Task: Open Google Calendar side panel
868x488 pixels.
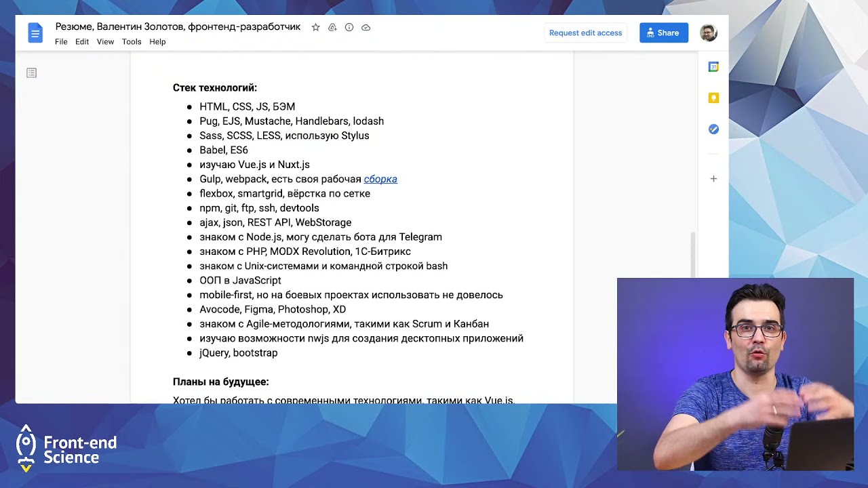Action: (713, 66)
